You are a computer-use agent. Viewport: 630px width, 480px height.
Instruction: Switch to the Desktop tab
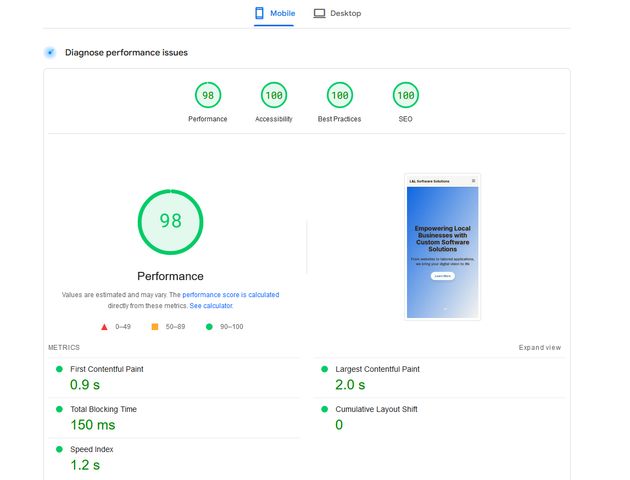[337, 13]
